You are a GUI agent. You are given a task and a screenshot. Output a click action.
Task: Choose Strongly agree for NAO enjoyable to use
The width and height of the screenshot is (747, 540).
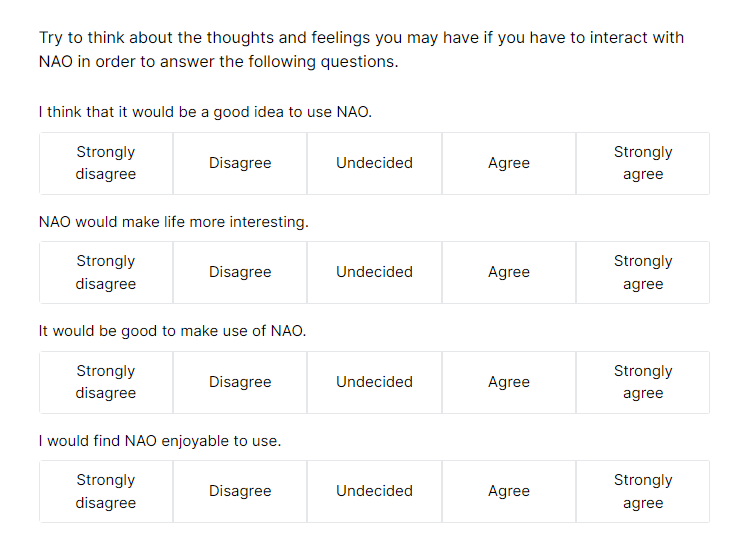643,491
